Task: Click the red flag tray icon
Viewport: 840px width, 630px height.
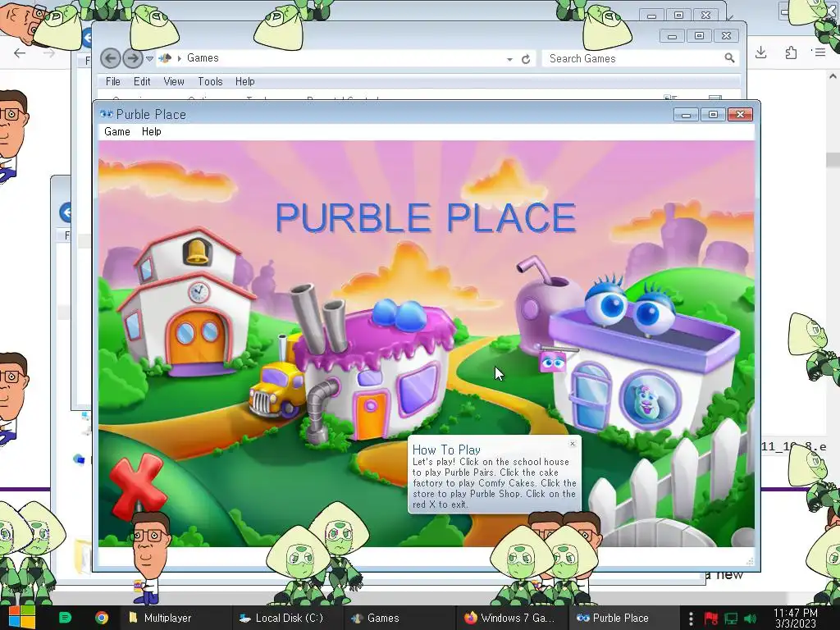Action: click(x=711, y=619)
